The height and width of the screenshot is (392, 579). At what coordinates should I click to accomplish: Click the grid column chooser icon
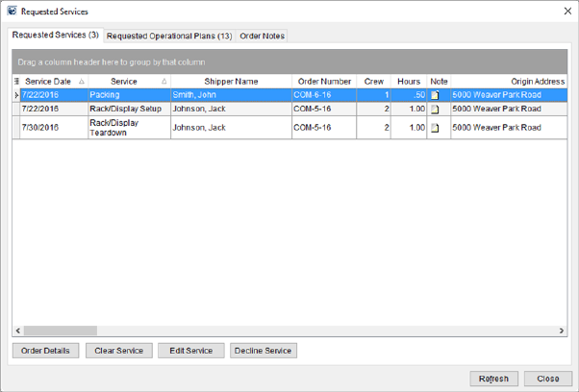point(16,82)
